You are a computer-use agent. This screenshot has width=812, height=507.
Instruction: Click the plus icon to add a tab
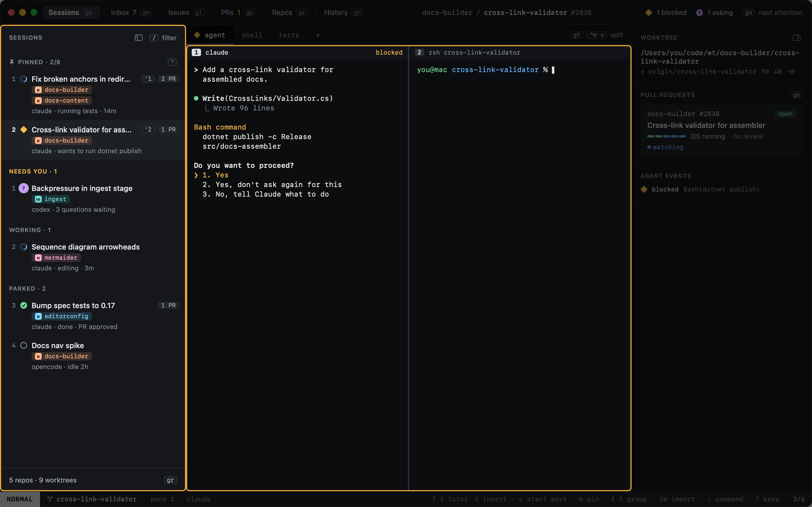click(317, 35)
